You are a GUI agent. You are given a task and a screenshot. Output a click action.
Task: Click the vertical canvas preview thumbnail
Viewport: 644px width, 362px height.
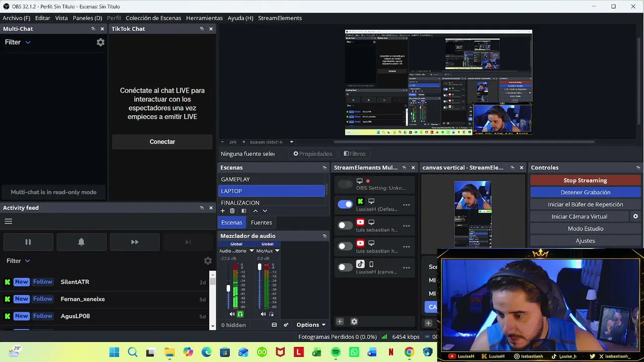472,214
